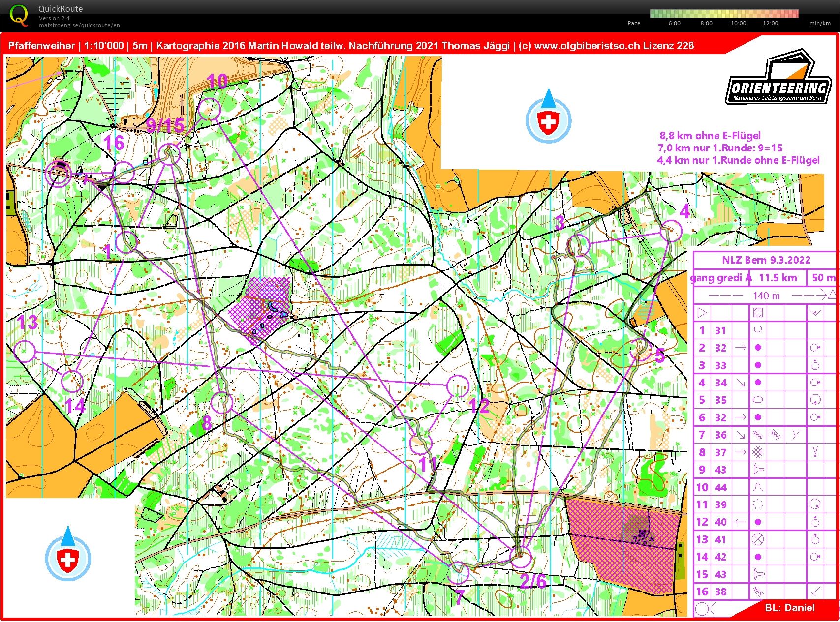Viewport: 840px width, 622px height.
Task: Click control circle 12 on the map
Action: pyautogui.click(x=458, y=385)
